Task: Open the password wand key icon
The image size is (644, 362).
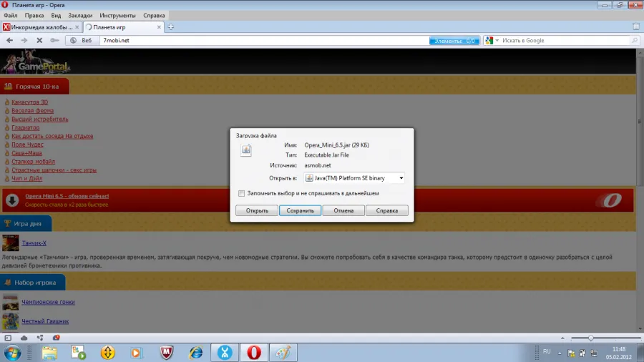Action: 54,40
